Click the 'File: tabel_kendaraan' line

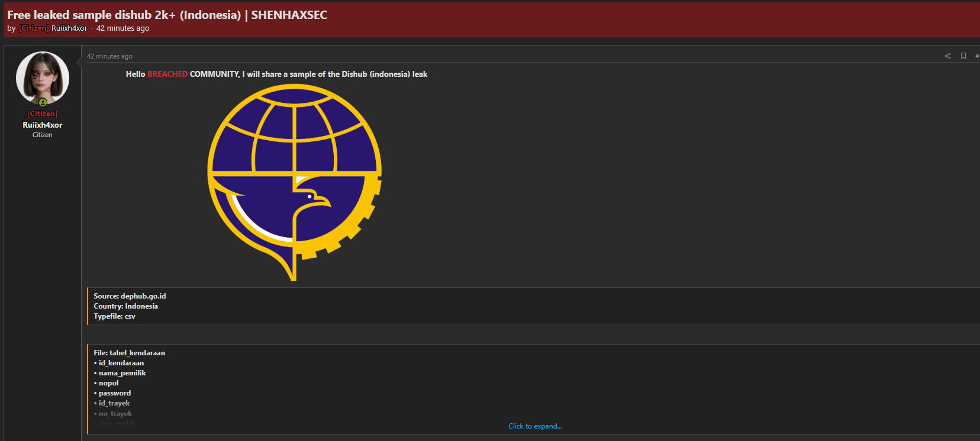129,353
